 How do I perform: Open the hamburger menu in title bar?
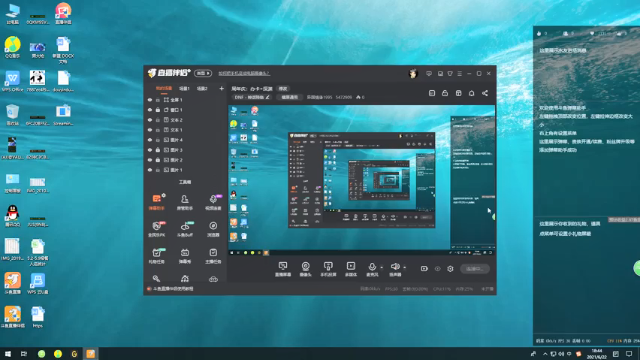tap(460, 73)
